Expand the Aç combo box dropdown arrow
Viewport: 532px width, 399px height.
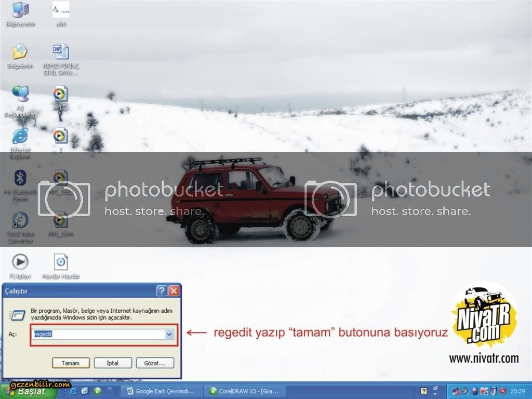click(169, 335)
